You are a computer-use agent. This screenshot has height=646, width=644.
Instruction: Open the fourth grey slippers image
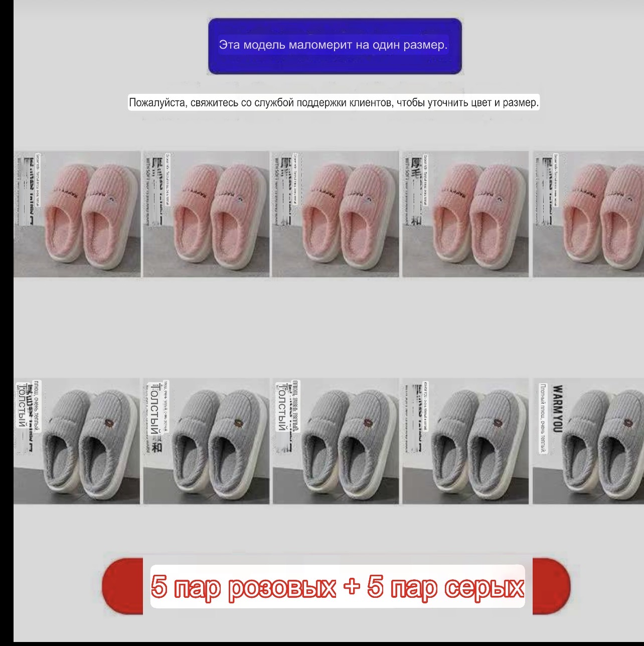coord(465,441)
